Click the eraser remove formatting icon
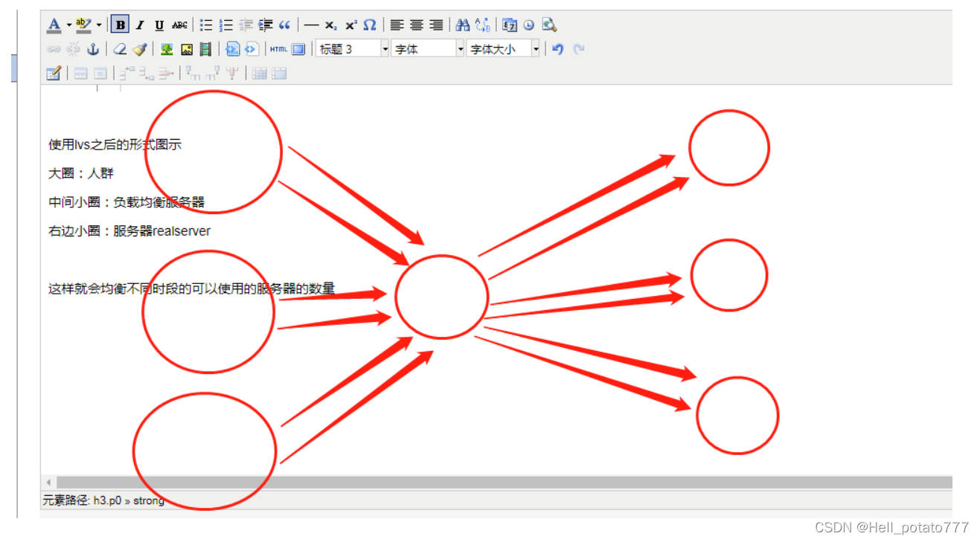 click(x=120, y=50)
